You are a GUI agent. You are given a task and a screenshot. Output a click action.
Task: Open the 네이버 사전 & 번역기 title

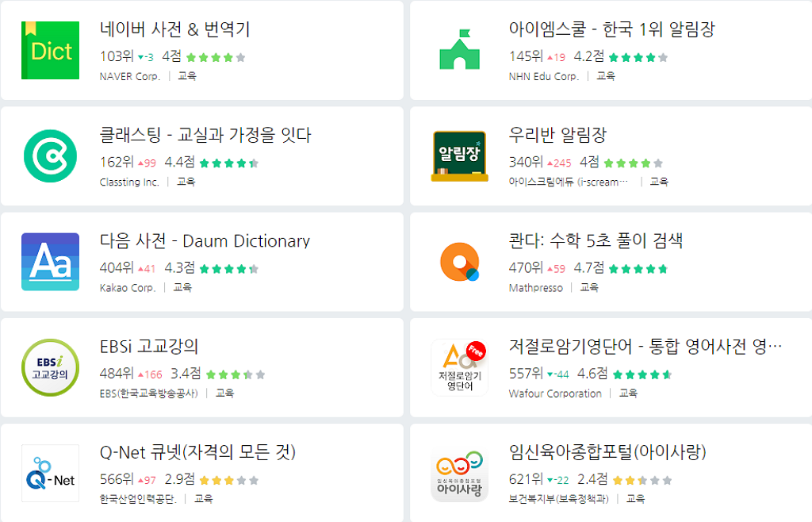pos(175,30)
